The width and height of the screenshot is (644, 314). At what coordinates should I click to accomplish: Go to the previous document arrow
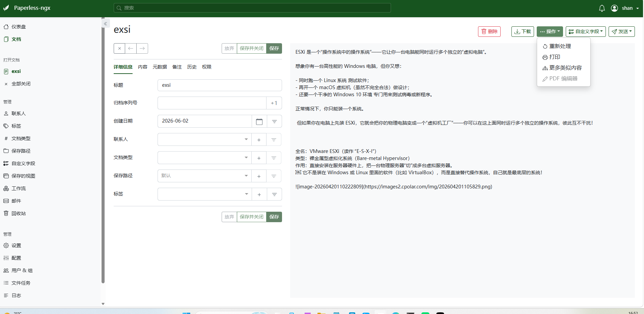[131, 48]
